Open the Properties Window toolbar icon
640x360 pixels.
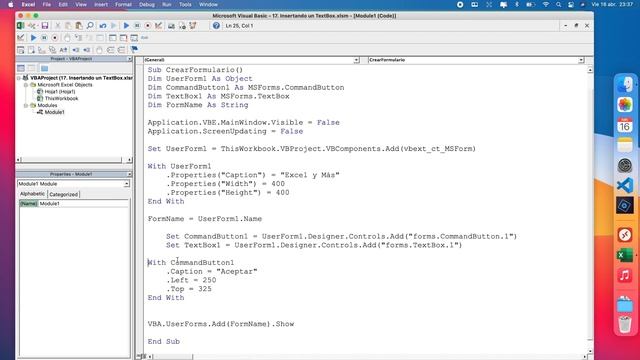(x=182, y=26)
